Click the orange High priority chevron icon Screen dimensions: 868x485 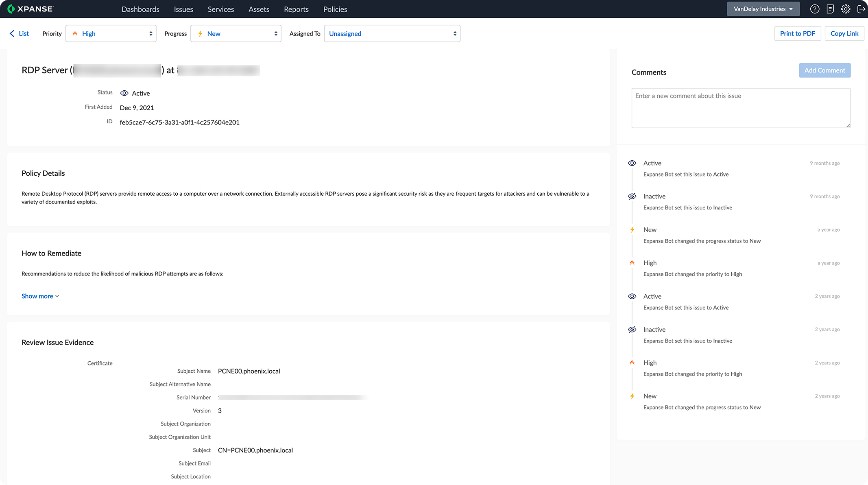point(75,34)
